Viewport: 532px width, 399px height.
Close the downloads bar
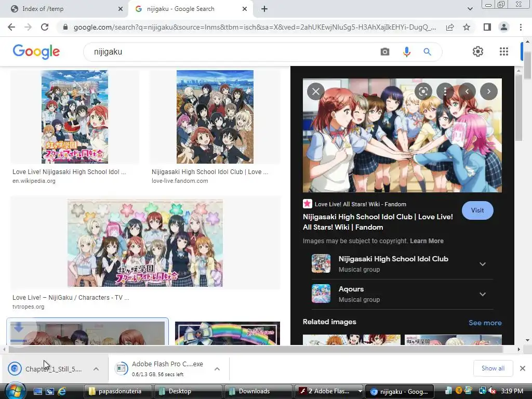pyautogui.click(x=523, y=368)
